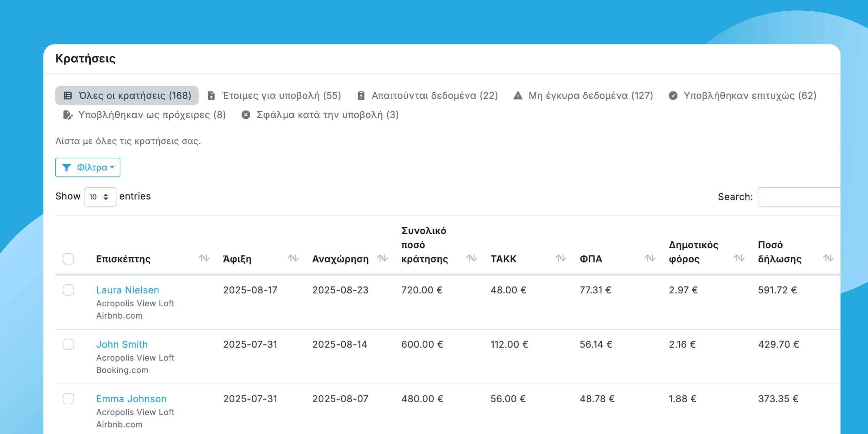This screenshot has height=434, width=868.
Task: Sort by Συνολικό ποσό κράτησης arrows icon
Action: coord(471,258)
